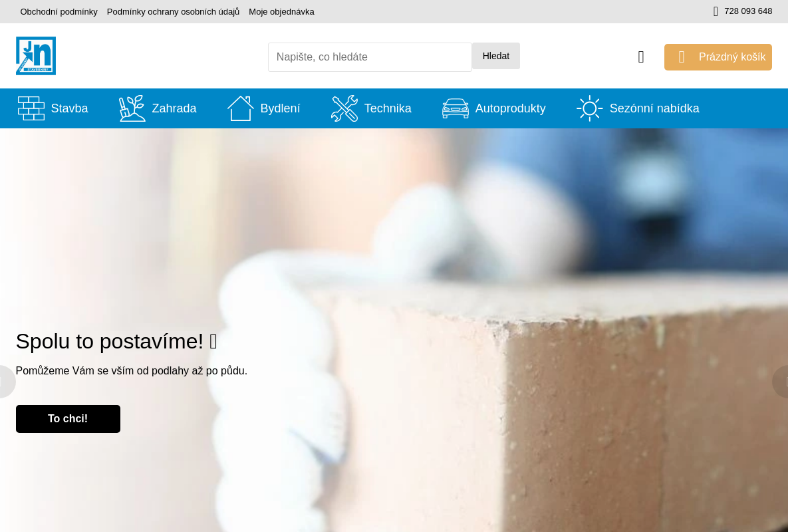Click the sun Sezónní nabídka icon
The image size is (798, 532).
[590, 108]
